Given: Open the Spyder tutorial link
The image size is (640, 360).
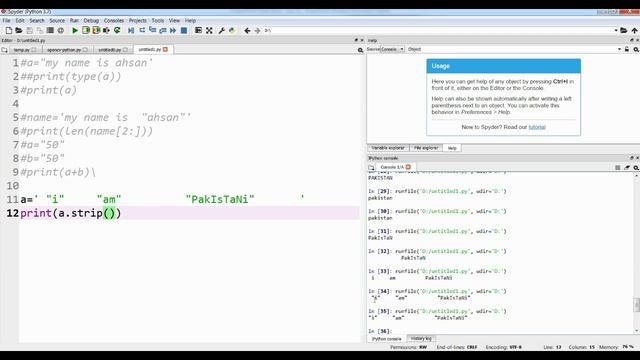Looking at the screenshot, I should [x=537, y=127].
